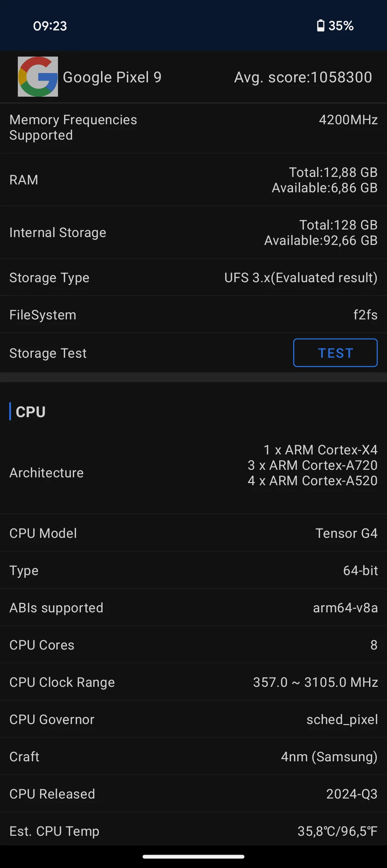Select the Storage Type UFS 3.x row
387x868 pixels.
(193, 278)
